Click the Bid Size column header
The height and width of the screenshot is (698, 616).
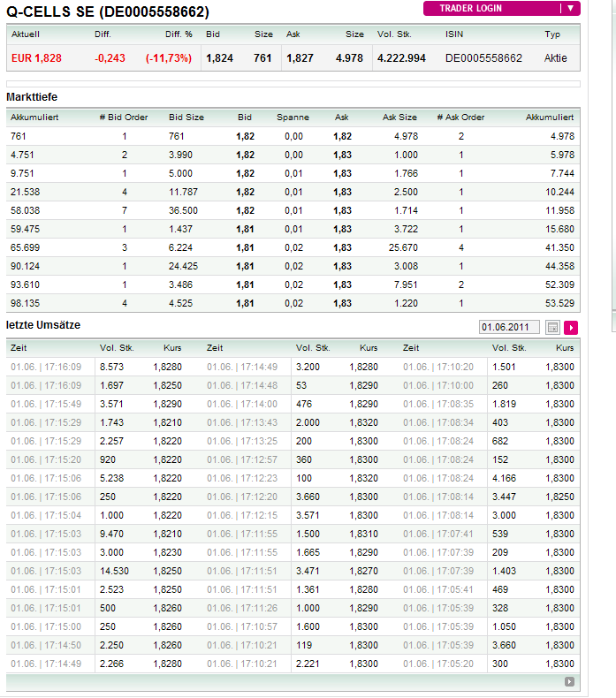click(x=186, y=118)
